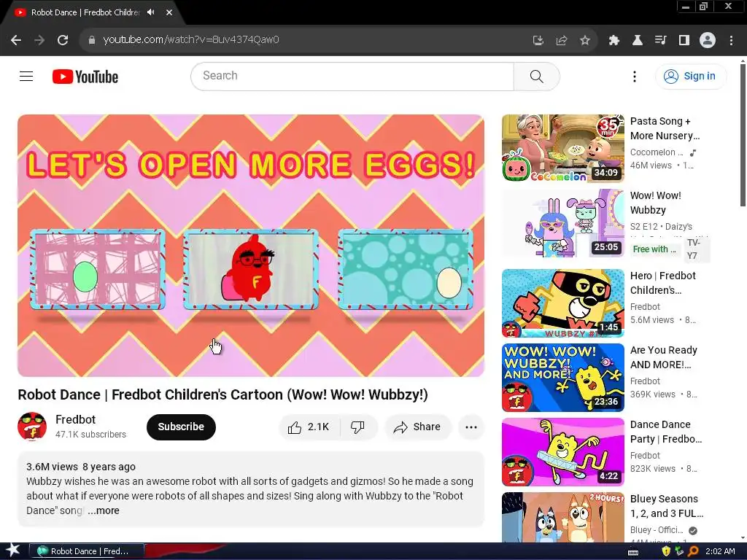Expand the description with ...more
This screenshot has width=747, height=560.
click(x=104, y=510)
